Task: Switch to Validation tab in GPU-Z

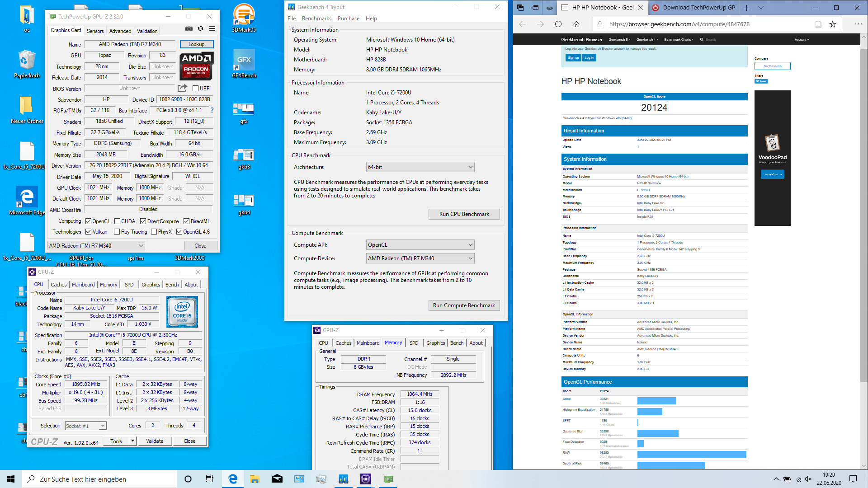Action: click(x=147, y=31)
